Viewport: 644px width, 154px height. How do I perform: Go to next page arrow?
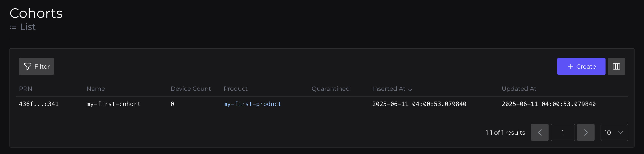pos(586,132)
